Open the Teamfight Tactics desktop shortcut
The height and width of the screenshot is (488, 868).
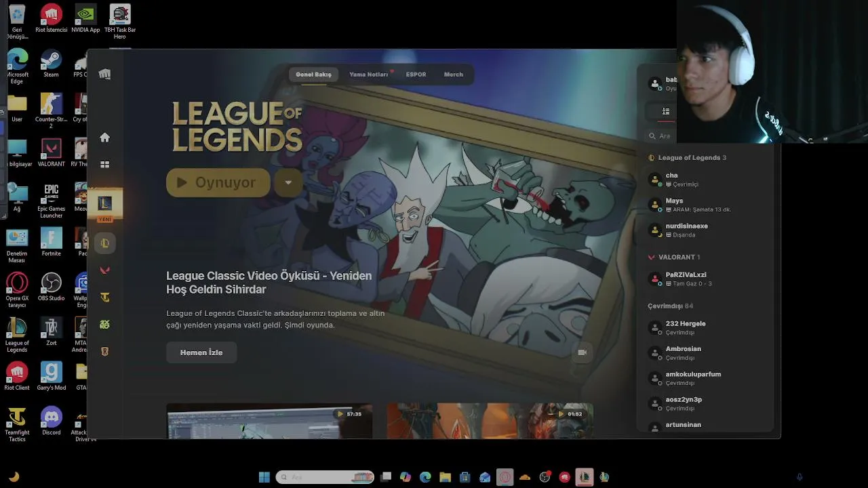(17, 425)
